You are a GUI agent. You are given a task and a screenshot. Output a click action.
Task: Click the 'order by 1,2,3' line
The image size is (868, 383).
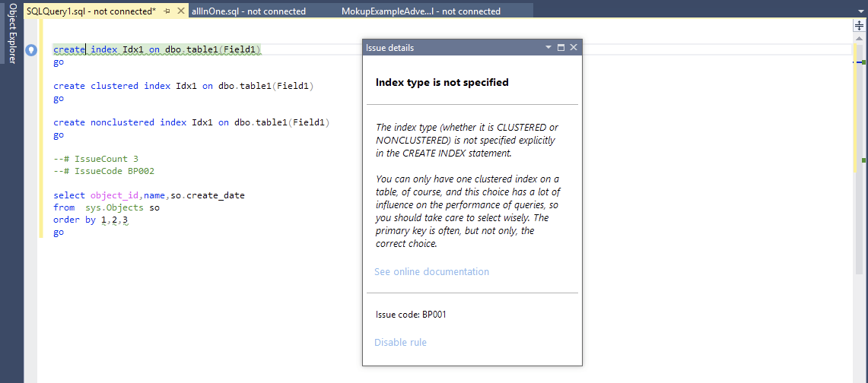pyautogui.click(x=91, y=220)
